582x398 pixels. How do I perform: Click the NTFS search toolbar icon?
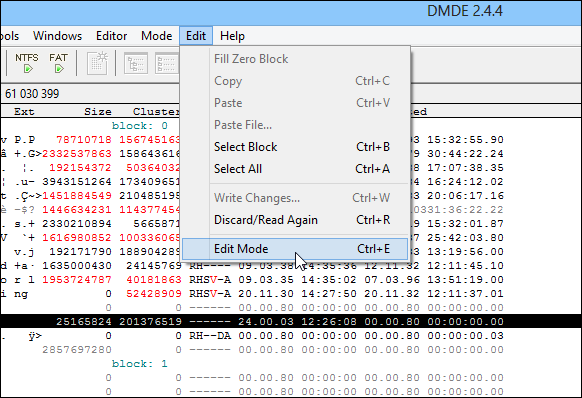coord(27,63)
